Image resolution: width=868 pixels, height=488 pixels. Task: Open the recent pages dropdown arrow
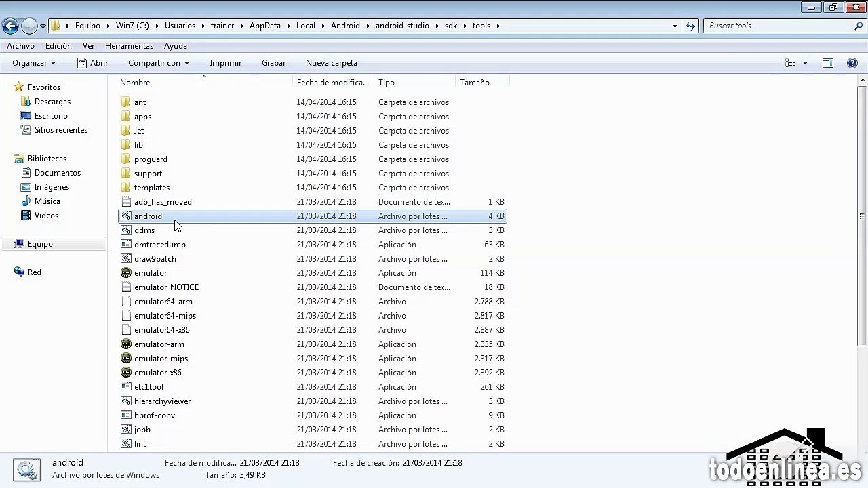coord(43,26)
